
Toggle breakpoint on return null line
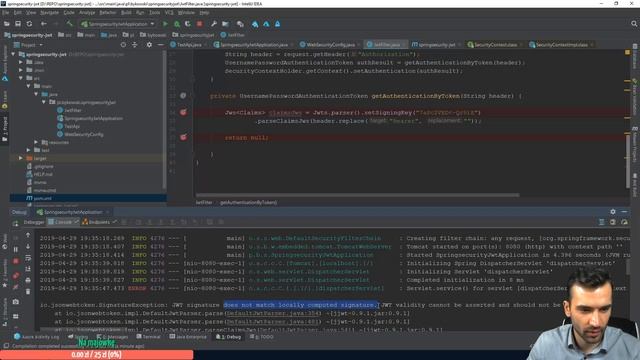(183, 138)
